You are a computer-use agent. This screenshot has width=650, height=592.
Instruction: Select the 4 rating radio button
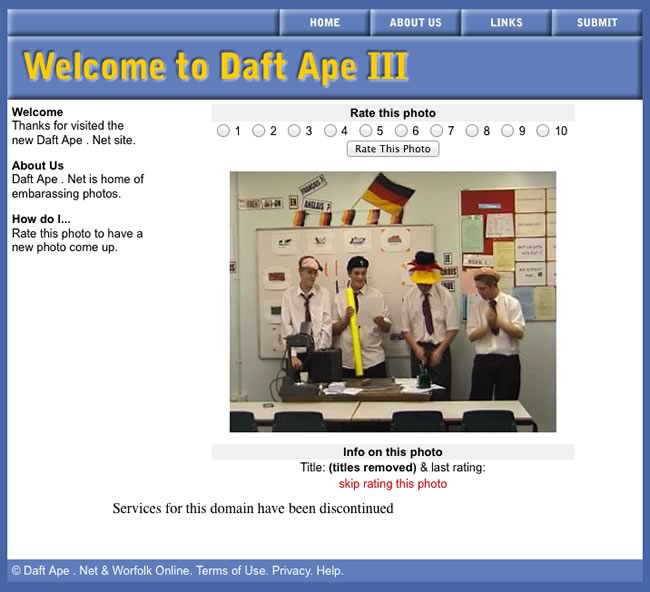(330, 131)
